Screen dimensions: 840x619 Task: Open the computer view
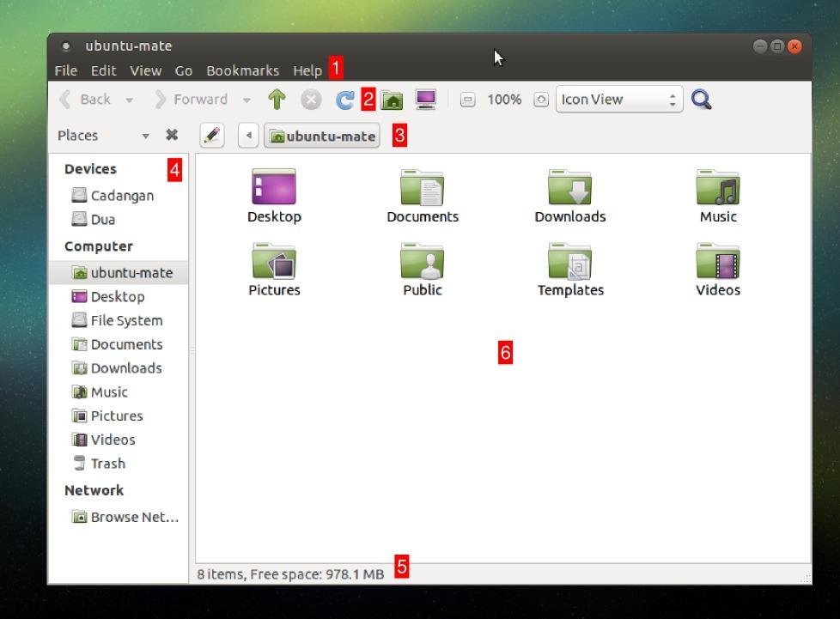pos(424,99)
